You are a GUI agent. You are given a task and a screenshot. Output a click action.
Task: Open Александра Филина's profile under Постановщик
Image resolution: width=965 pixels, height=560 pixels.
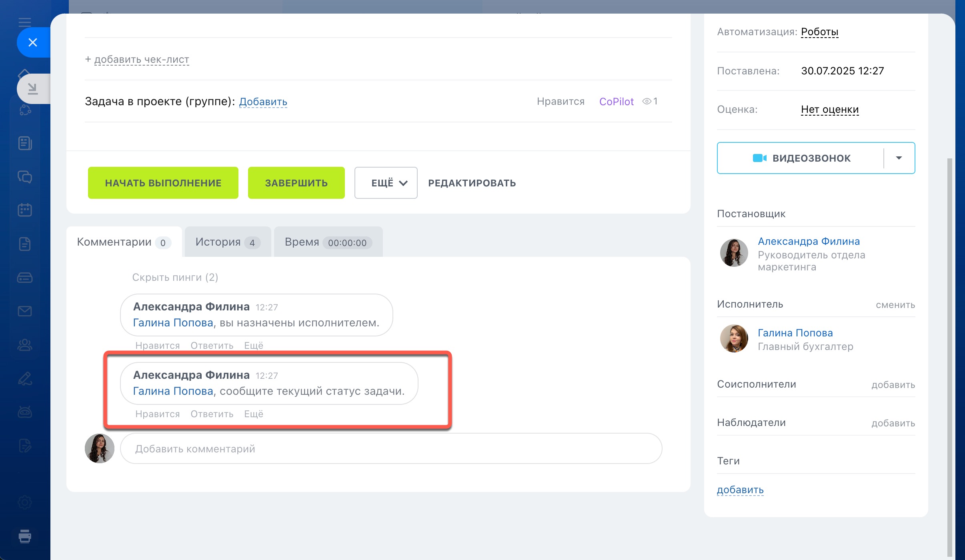click(809, 241)
